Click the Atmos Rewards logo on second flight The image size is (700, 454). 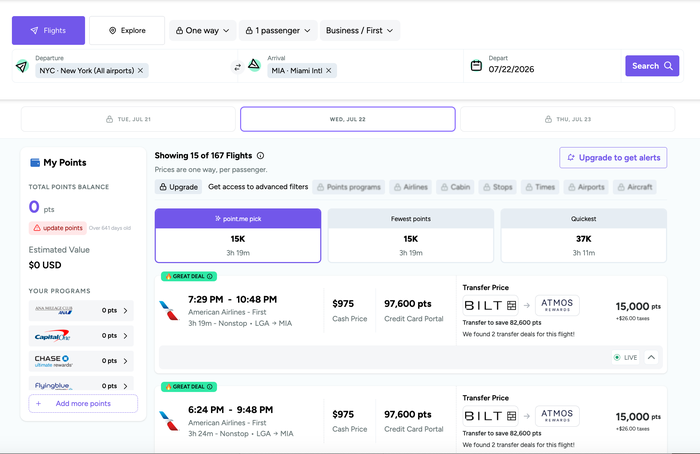[557, 416]
